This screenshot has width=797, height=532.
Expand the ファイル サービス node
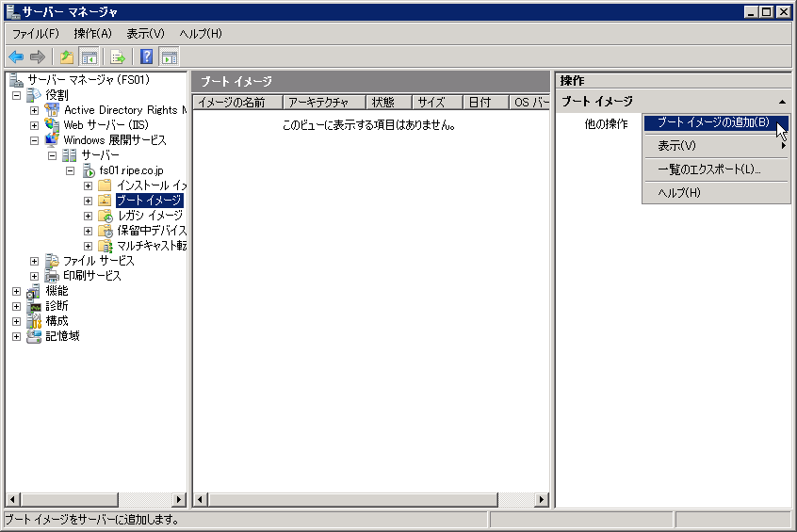(x=34, y=261)
